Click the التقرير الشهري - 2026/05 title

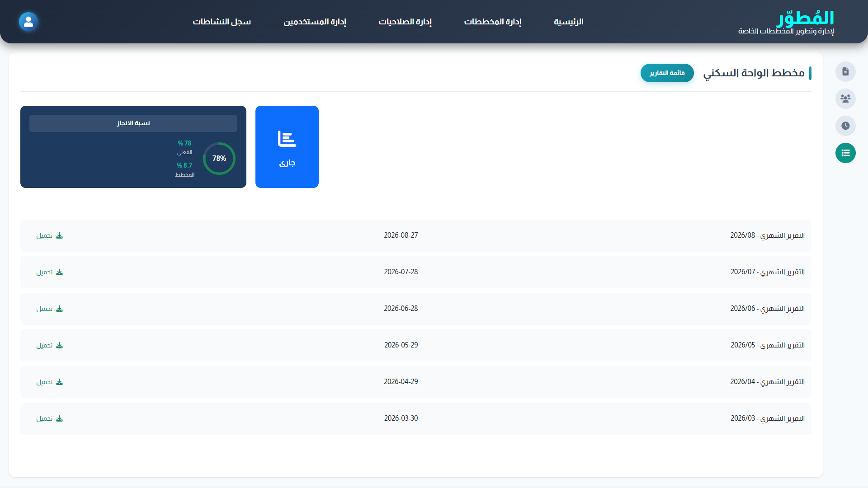(x=768, y=345)
